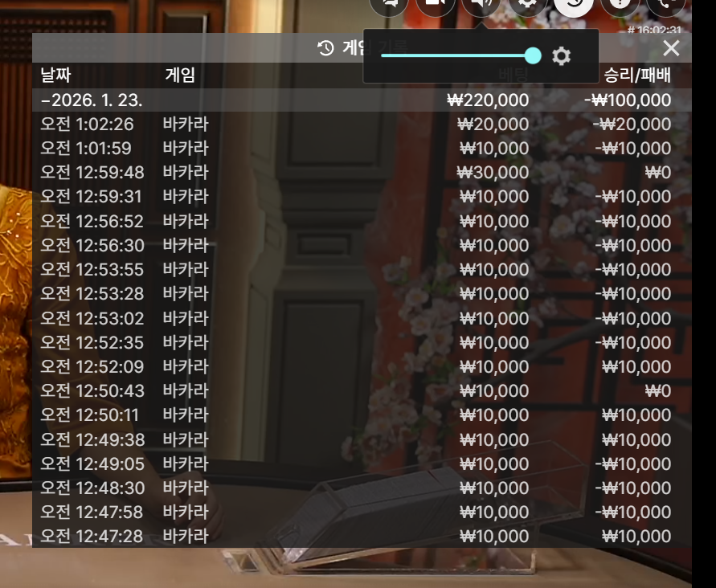
Task: Click the video camera settings icon
Action: [436, 4]
